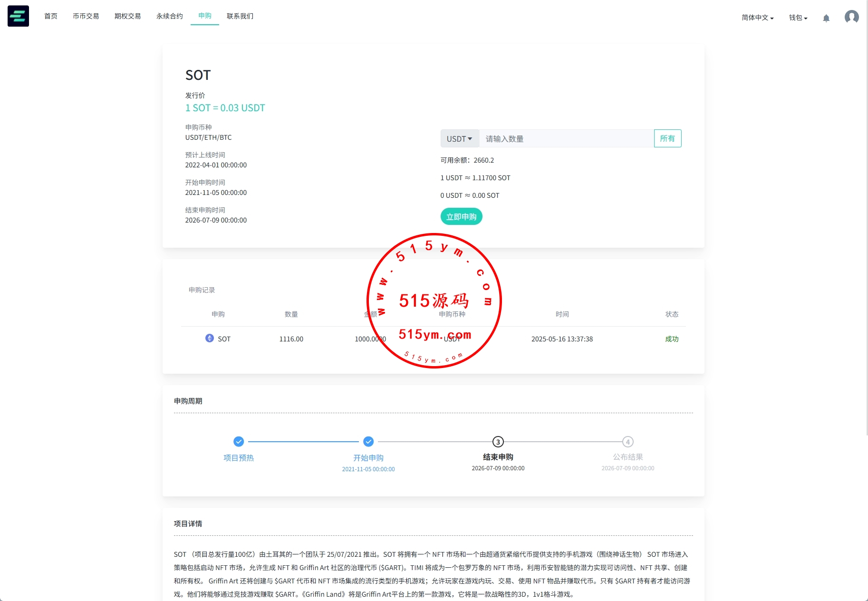Click step 3 结束申购 circle
This screenshot has width=868, height=601.
pos(498,442)
